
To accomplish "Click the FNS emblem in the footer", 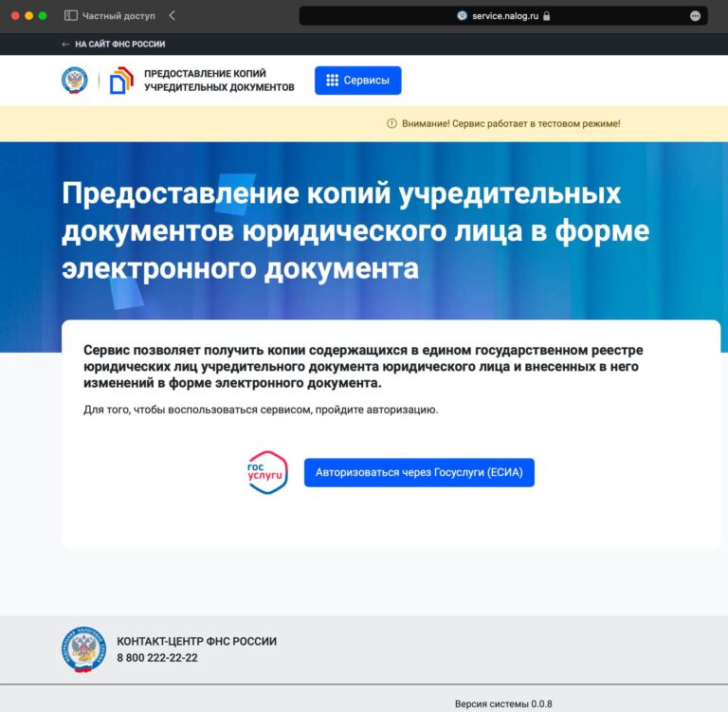I will (x=83, y=649).
